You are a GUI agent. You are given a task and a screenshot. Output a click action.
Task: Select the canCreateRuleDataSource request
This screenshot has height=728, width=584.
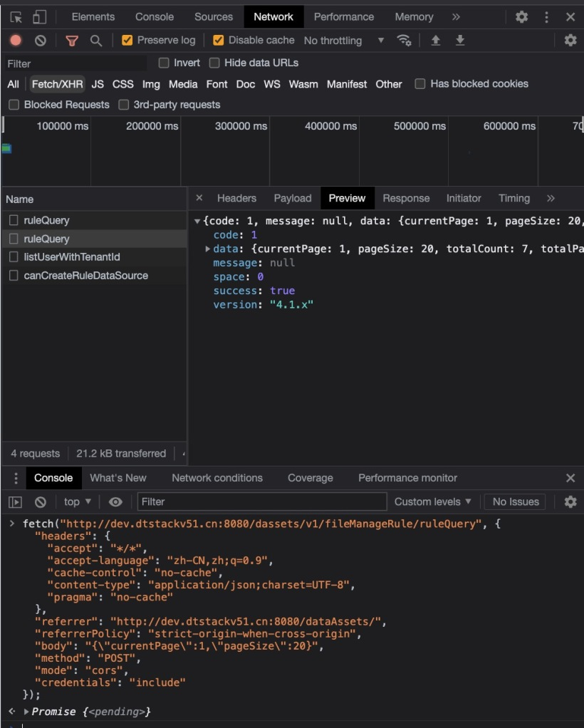[x=95, y=276]
